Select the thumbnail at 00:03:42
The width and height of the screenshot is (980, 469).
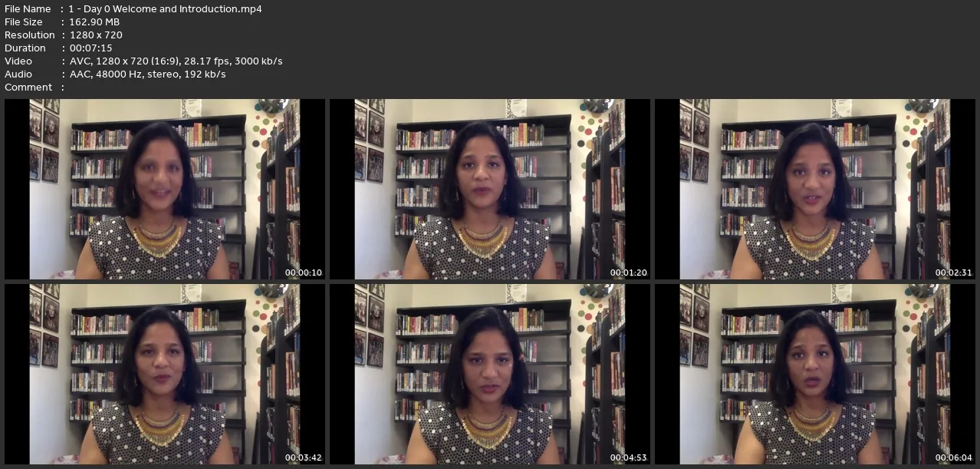165,374
